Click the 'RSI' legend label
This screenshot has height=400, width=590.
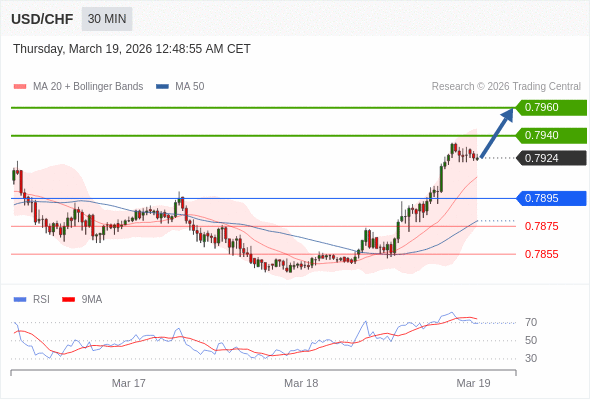(41, 300)
